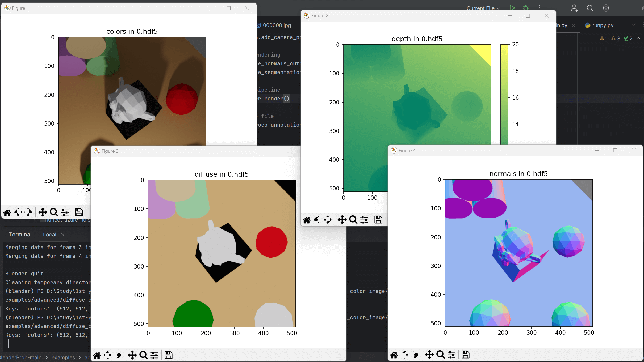Reset Figure 1 view using the Home icon

coord(7,212)
